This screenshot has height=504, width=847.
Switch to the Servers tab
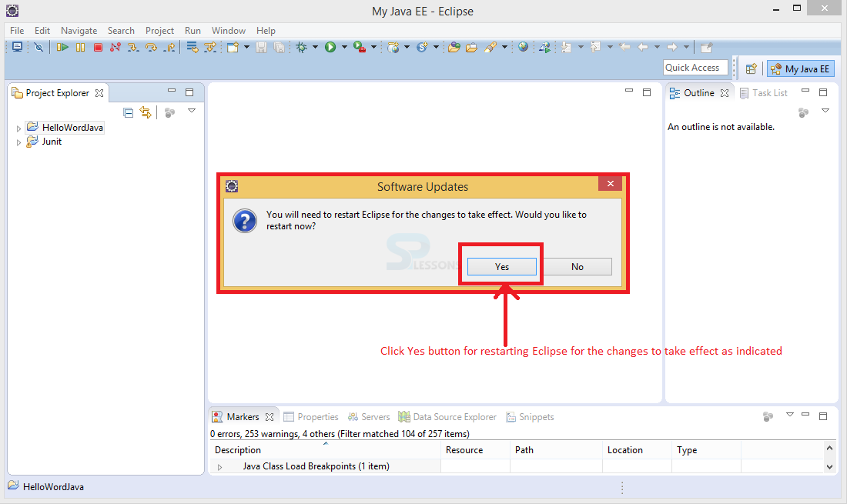369,416
